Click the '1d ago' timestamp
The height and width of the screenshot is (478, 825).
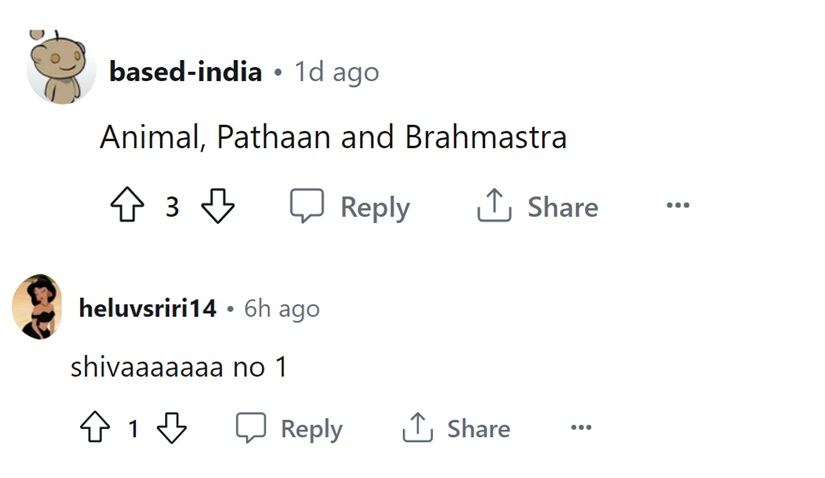pos(336,72)
